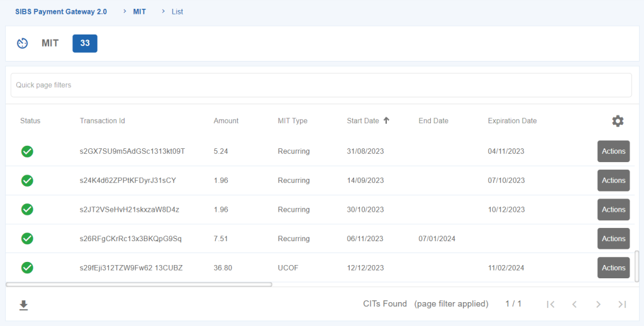
Task: Open Actions for row ending 07/01/2024
Action: [613, 239]
